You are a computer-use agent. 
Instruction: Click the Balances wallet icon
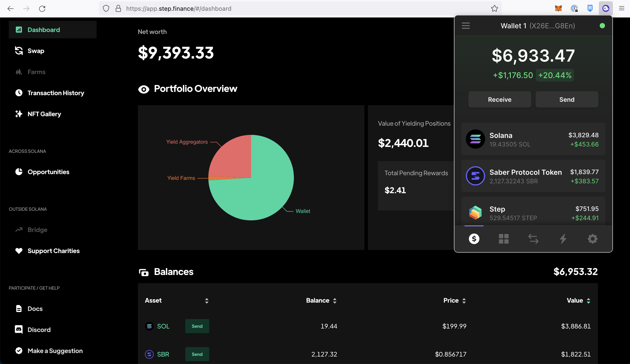[x=144, y=272]
